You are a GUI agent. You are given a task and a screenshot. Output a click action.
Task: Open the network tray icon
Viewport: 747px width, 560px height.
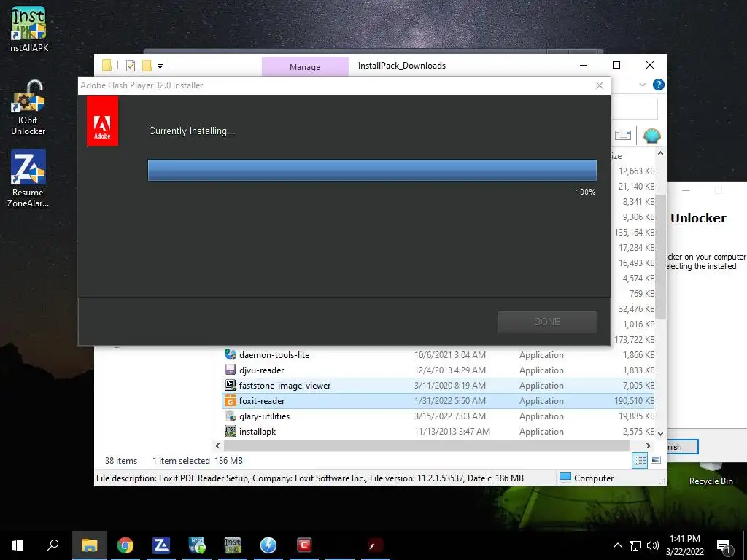tap(635, 545)
